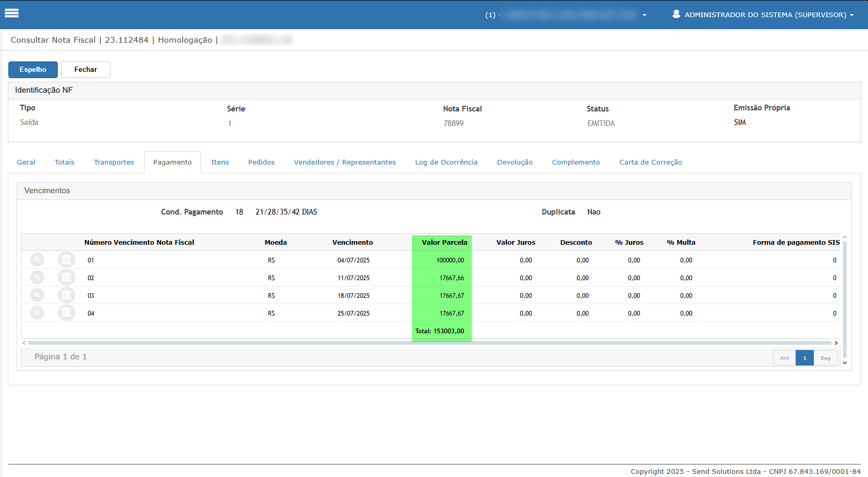Image resolution: width=868 pixels, height=477 pixels.
Task: Click Forma de pagamento SIS header
Action: click(x=796, y=242)
